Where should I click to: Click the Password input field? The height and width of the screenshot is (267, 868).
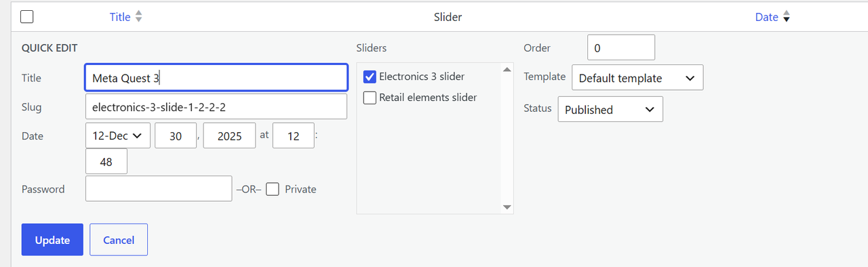click(x=159, y=188)
